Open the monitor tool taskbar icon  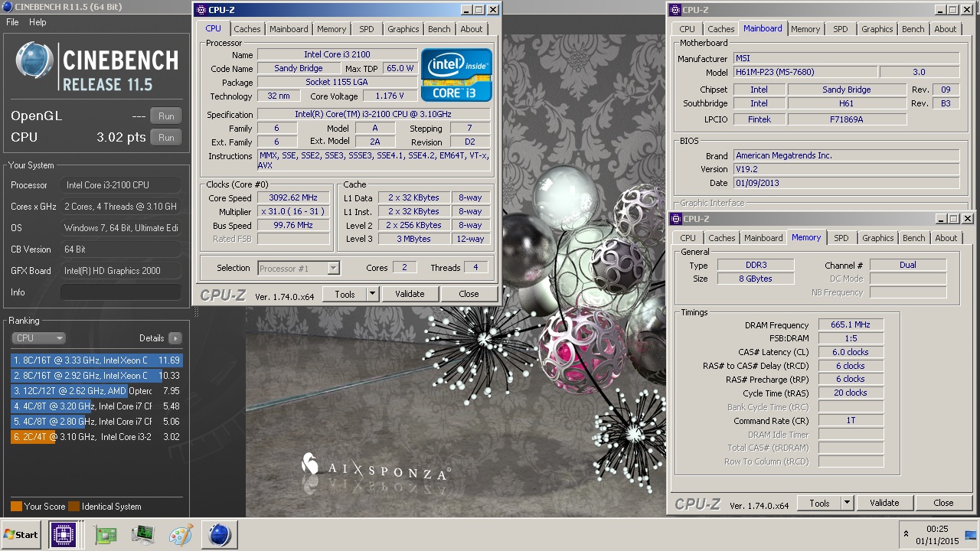[143, 535]
